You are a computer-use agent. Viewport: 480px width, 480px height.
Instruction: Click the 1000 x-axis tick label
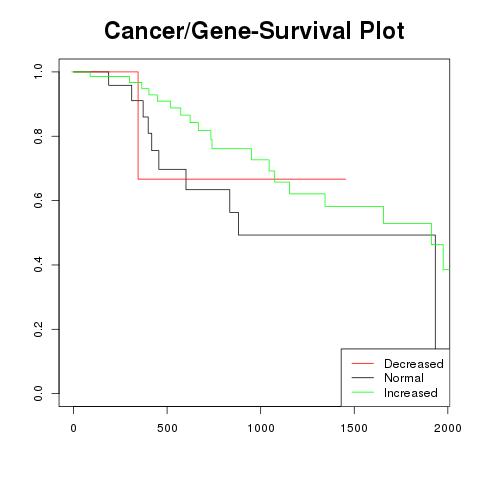coord(261,428)
